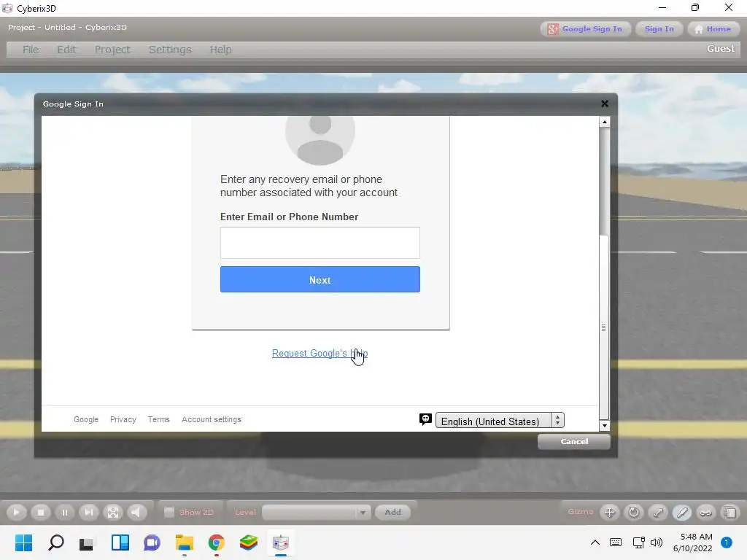Open the Windows Start menu
The width and height of the screenshot is (747, 560).
click(x=23, y=542)
